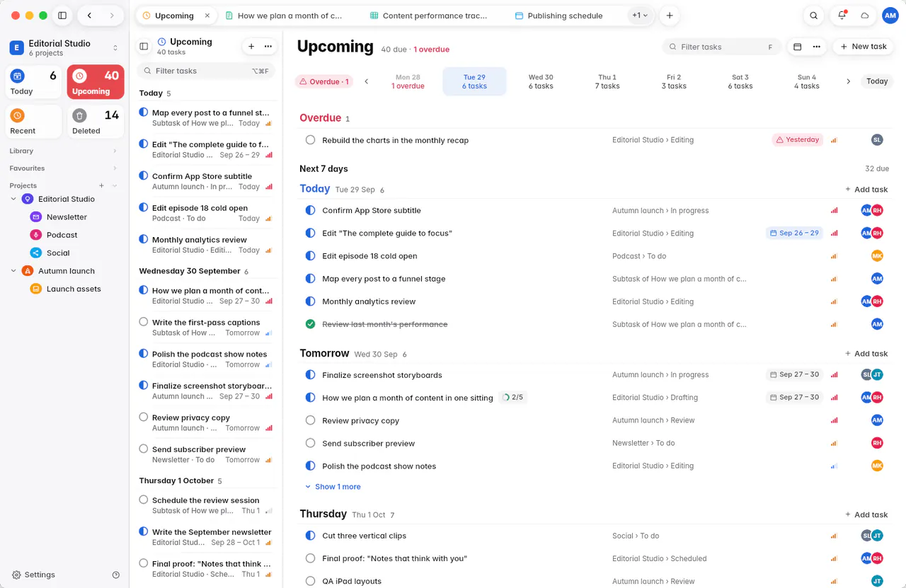Select Wed 30 in the date strip
Screen dimensions: 906x588
tap(541, 81)
